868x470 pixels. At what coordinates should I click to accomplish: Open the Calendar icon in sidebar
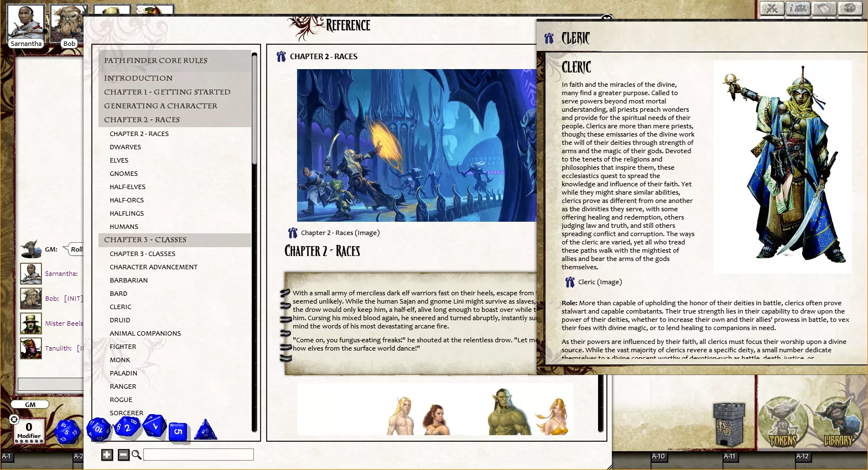tap(824, 8)
